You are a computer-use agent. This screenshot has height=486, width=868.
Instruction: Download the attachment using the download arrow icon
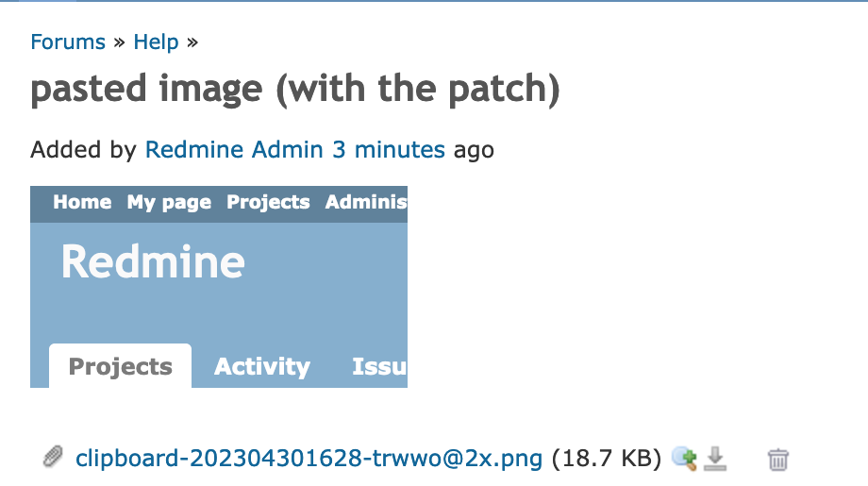pyautogui.click(x=714, y=459)
